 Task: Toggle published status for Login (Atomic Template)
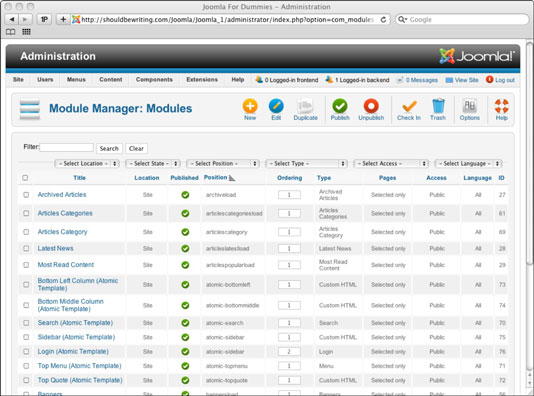(185, 351)
